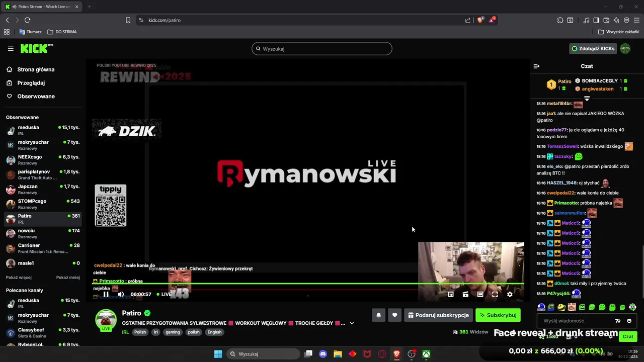The height and width of the screenshot is (362, 644).
Task: Open Wszystkie zakładki bookmarks folder
Action: [618, 32]
